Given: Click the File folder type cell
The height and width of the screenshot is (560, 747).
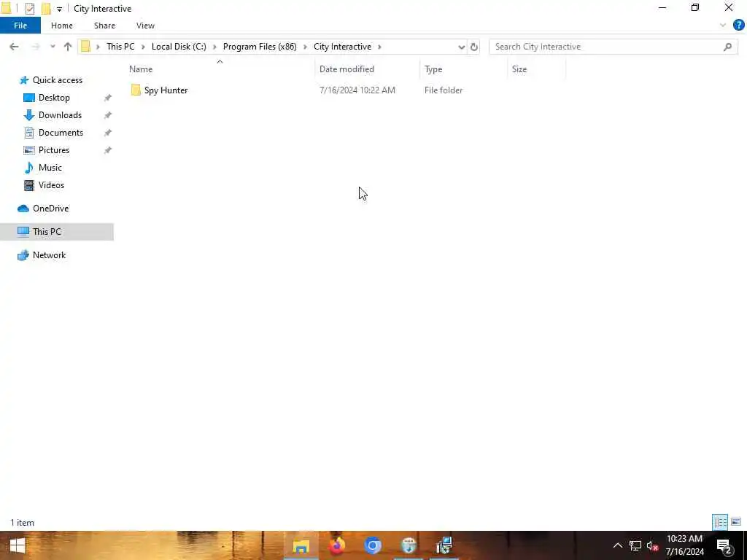Looking at the screenshot, I should 444,90.
